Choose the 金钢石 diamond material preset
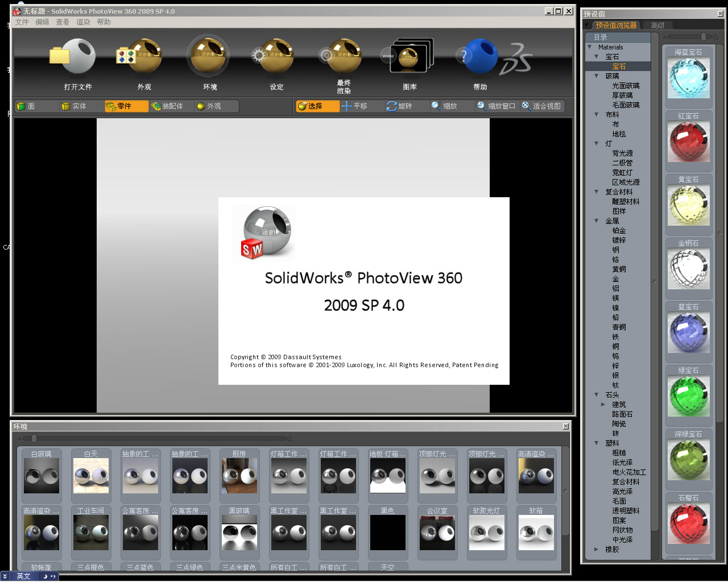This screenshot has height=582, width=728. coord(689,269)
